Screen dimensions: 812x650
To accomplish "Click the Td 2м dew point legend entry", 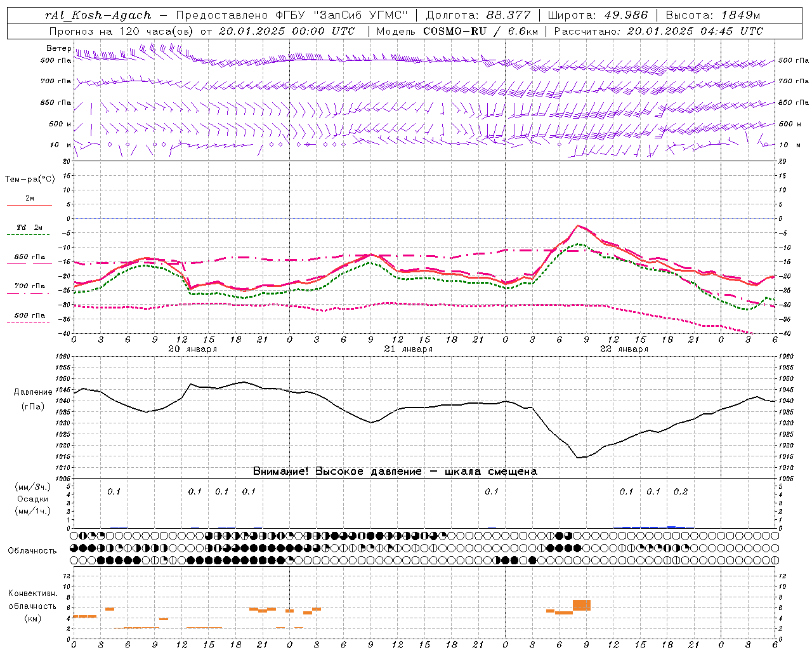I will (x=29, y=227).
